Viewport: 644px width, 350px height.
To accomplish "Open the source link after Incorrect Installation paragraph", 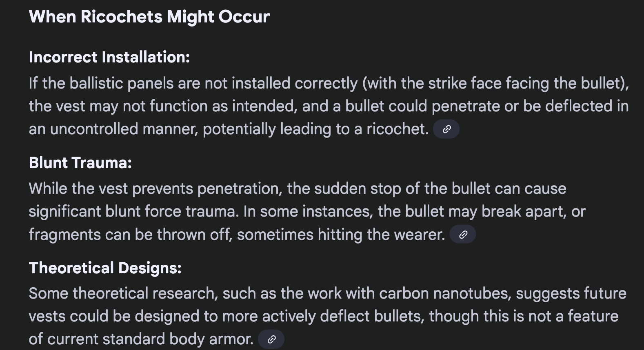I will pos(446,129).
